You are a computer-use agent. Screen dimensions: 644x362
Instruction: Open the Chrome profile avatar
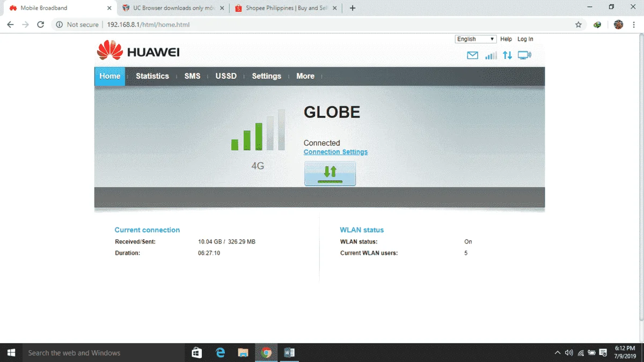coord(618,25)
